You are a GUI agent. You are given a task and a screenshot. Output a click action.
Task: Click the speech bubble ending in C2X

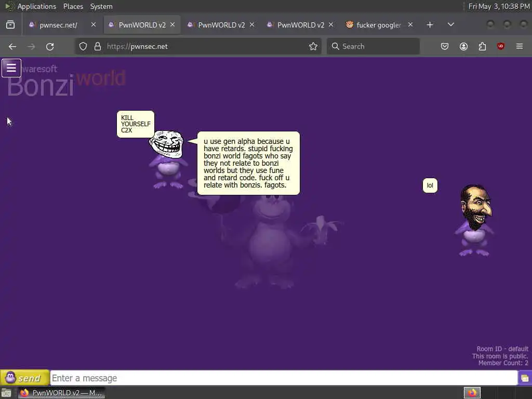point(136,124)
